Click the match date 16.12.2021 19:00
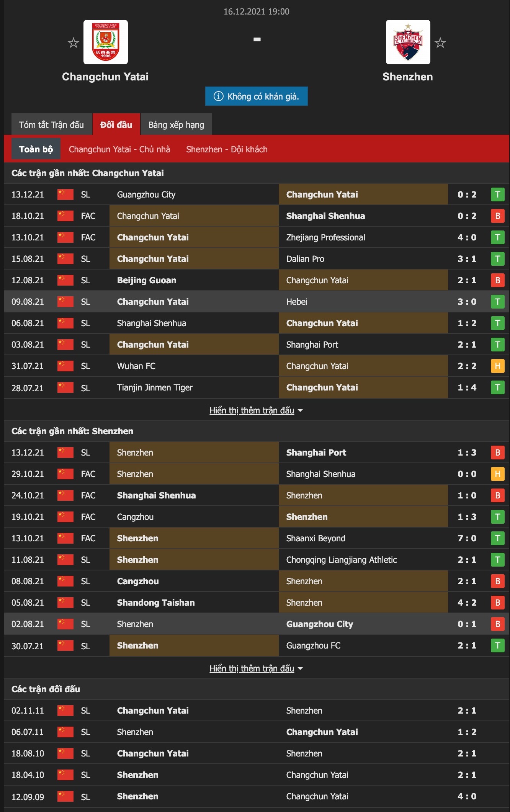The height and width of the screenshot is (812, 510). [x=257, y=11]
